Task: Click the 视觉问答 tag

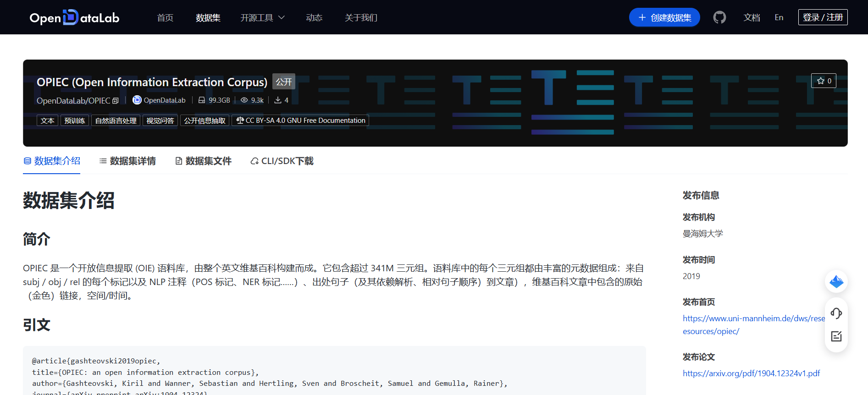Action: pos(160,121)
